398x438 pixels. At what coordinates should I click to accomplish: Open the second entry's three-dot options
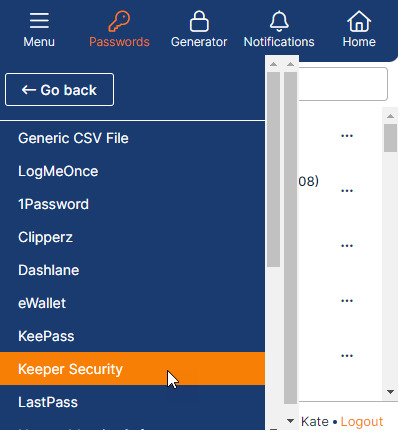click(x=347, y=191)
